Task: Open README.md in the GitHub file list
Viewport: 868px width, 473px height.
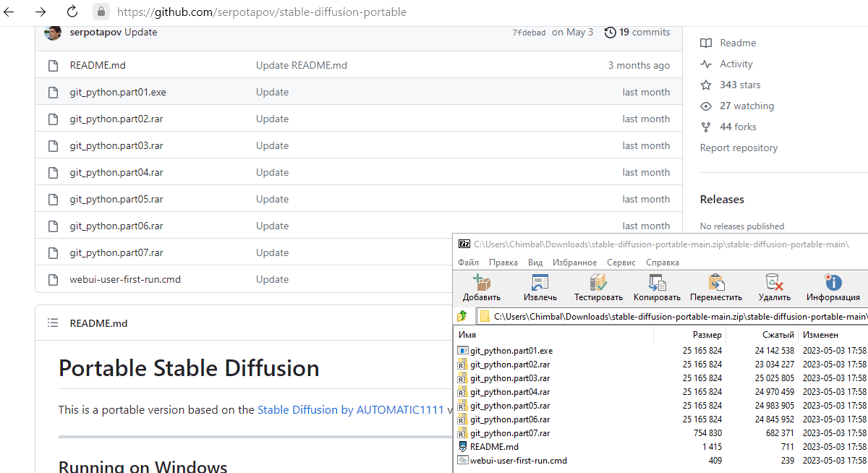Action: (x=98, y=65)
